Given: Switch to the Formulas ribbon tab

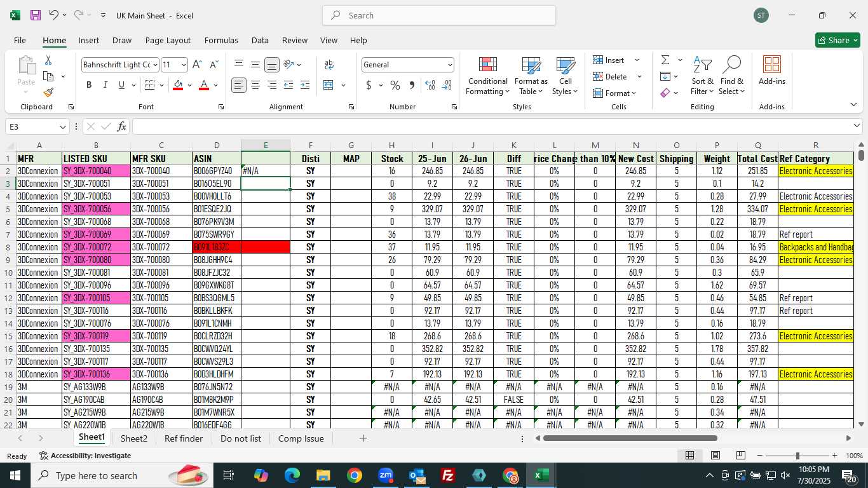Looking at the screenshot, I should 221,40.
